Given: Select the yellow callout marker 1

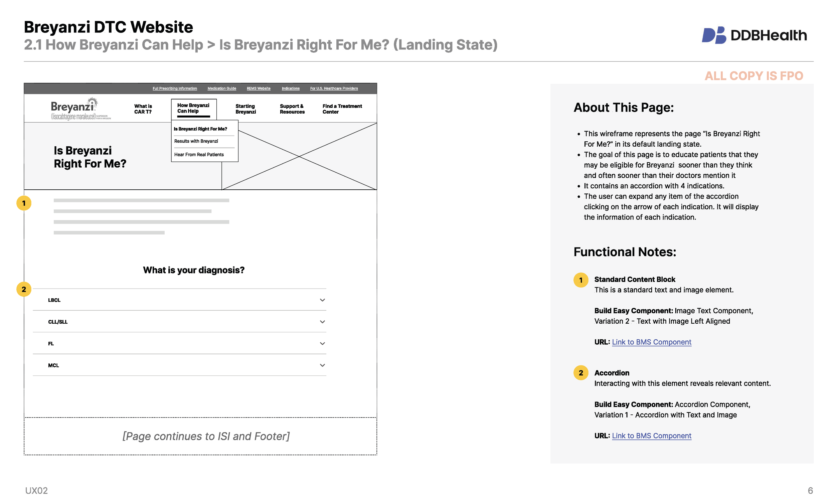Looking at the screenshot, I should coord(24,203).
